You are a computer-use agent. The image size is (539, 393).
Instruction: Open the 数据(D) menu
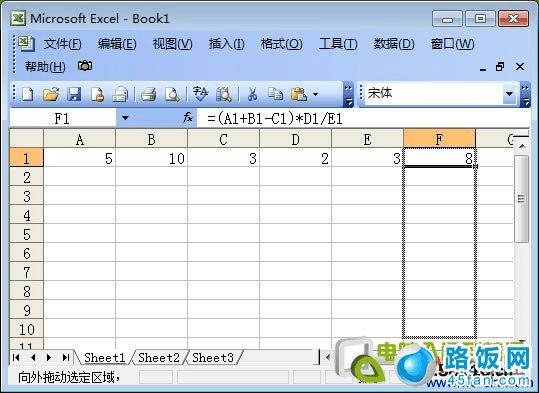[x=394, y=44]
